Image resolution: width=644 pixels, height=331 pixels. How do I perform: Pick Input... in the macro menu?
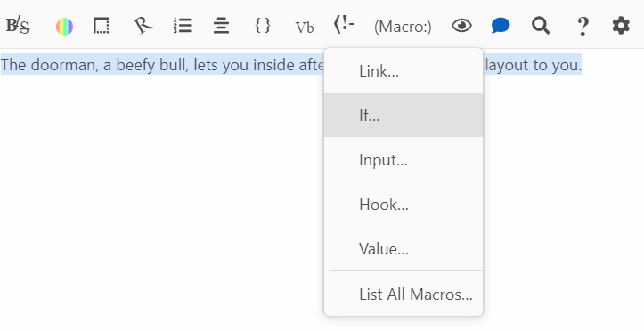404,159
